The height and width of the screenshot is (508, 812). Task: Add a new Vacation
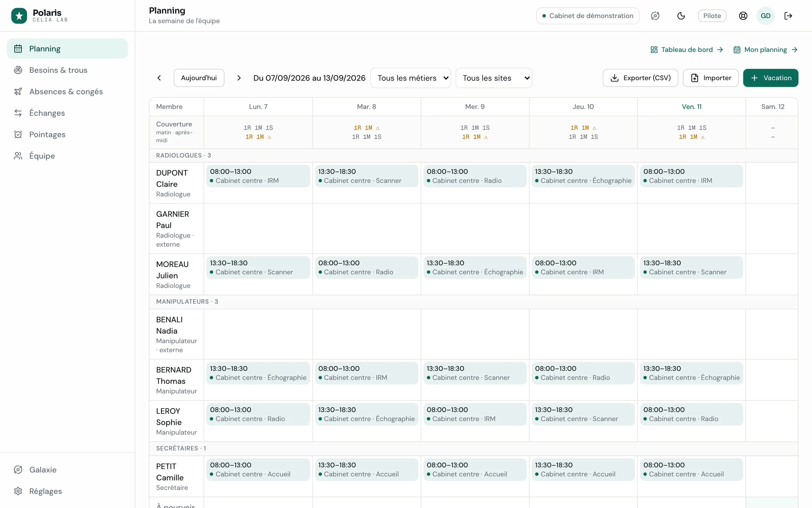coord(770,78)
